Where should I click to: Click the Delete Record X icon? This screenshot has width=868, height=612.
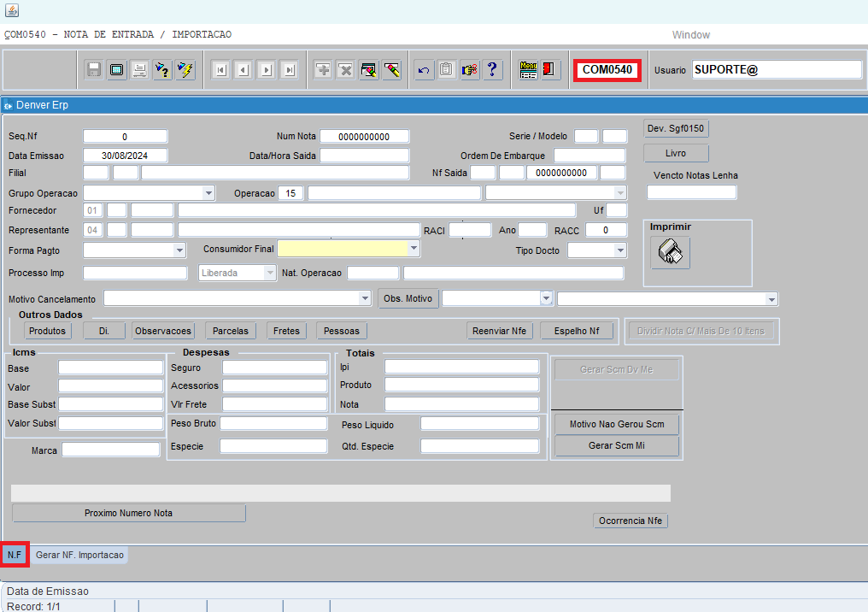(346, 70)
